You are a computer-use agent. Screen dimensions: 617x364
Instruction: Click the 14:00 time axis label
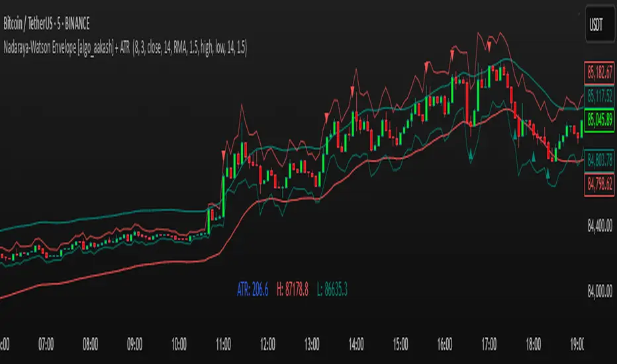(356, 344)
